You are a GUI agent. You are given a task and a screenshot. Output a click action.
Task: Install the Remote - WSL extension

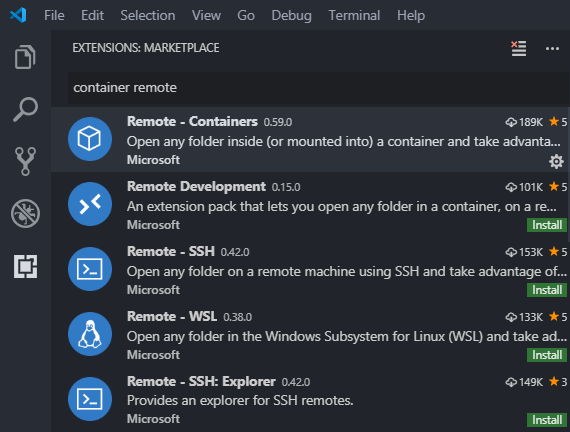(547, 355)
